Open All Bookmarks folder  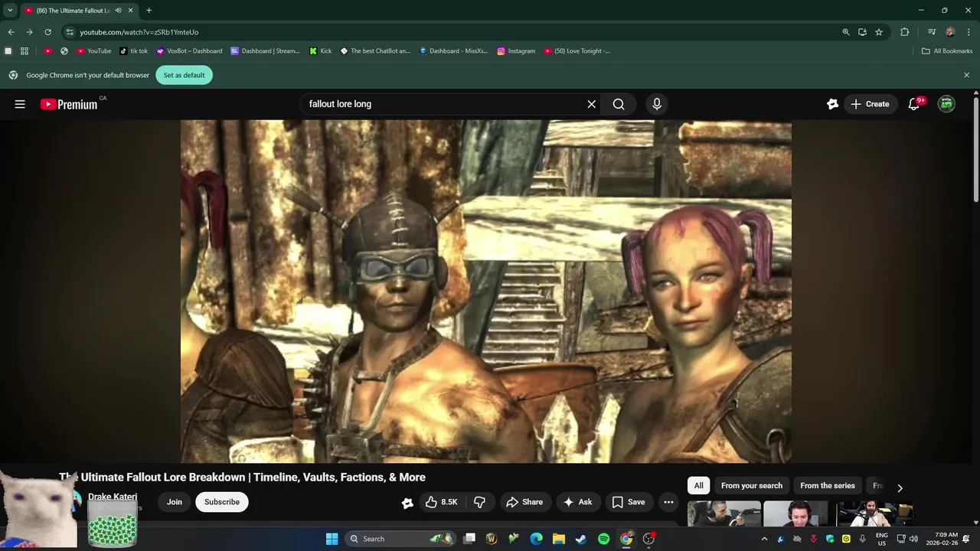[x=947, y=51]
